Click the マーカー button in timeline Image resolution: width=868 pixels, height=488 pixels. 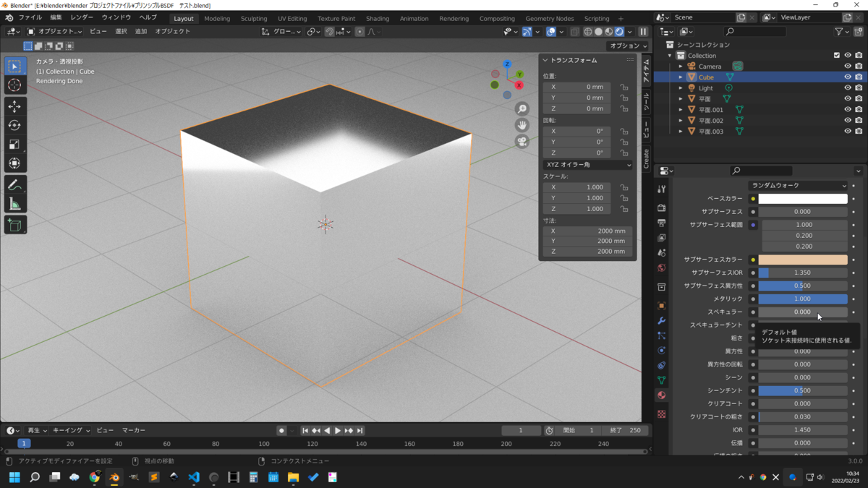coord(134,430)
